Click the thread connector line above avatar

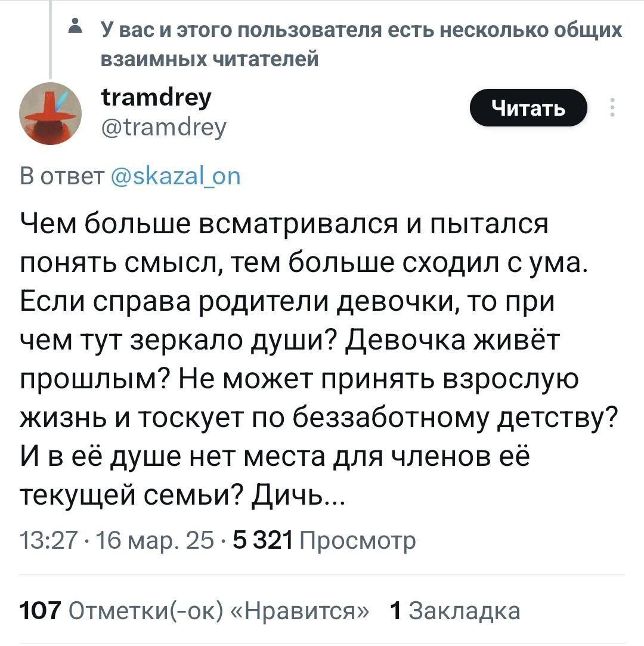point(50,39)
